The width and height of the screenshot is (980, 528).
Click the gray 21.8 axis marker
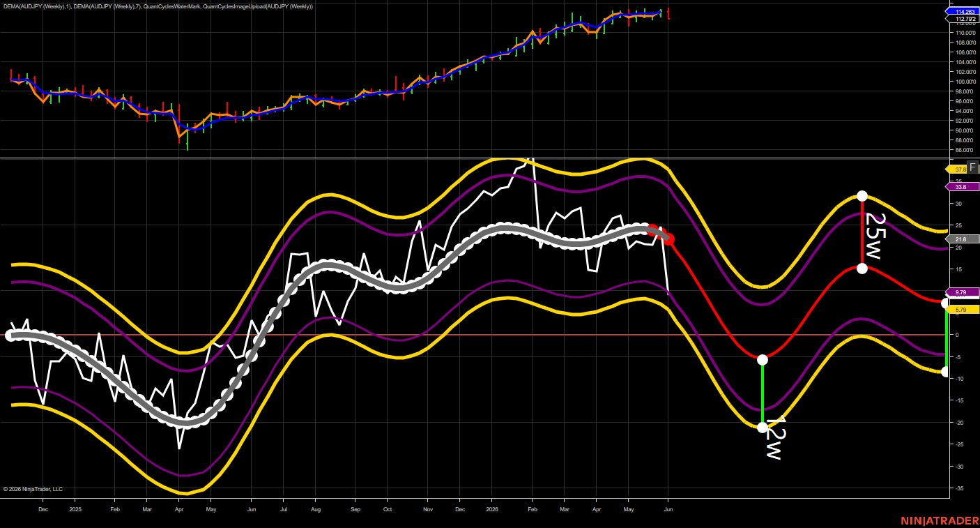click(963, 239)
